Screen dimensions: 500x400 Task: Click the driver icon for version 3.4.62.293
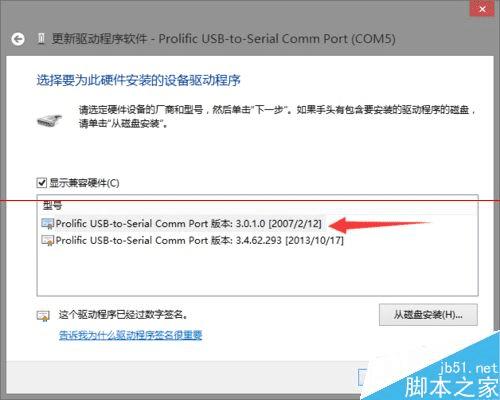[x=48, y=240]
